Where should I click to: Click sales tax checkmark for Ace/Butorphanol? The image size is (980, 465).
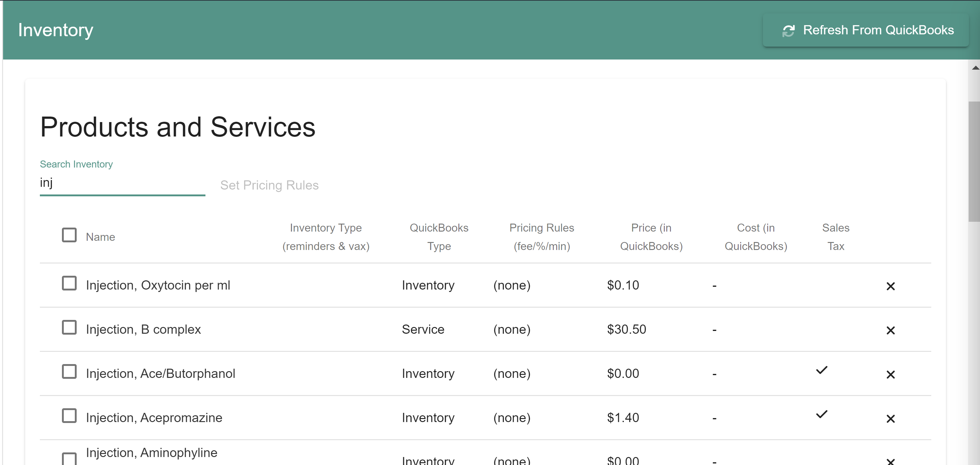[x=821, y=370]
